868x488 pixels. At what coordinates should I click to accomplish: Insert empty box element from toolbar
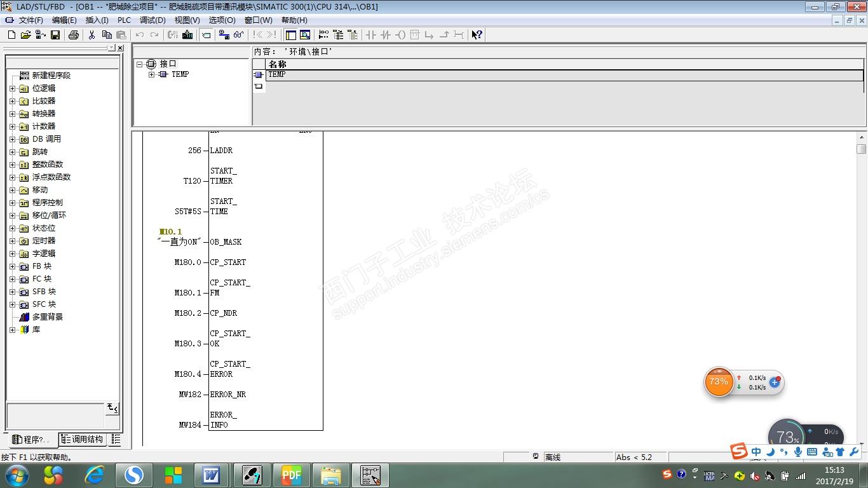(415, 35)
